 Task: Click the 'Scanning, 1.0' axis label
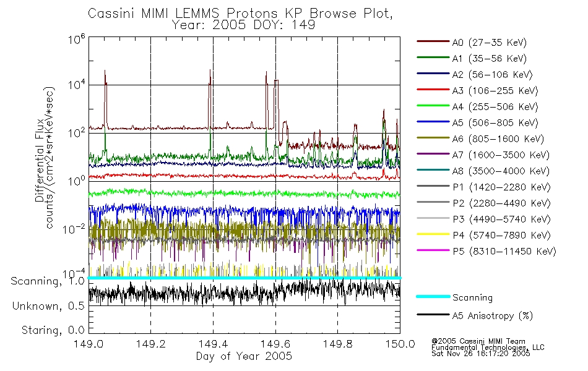coord(48,281)
